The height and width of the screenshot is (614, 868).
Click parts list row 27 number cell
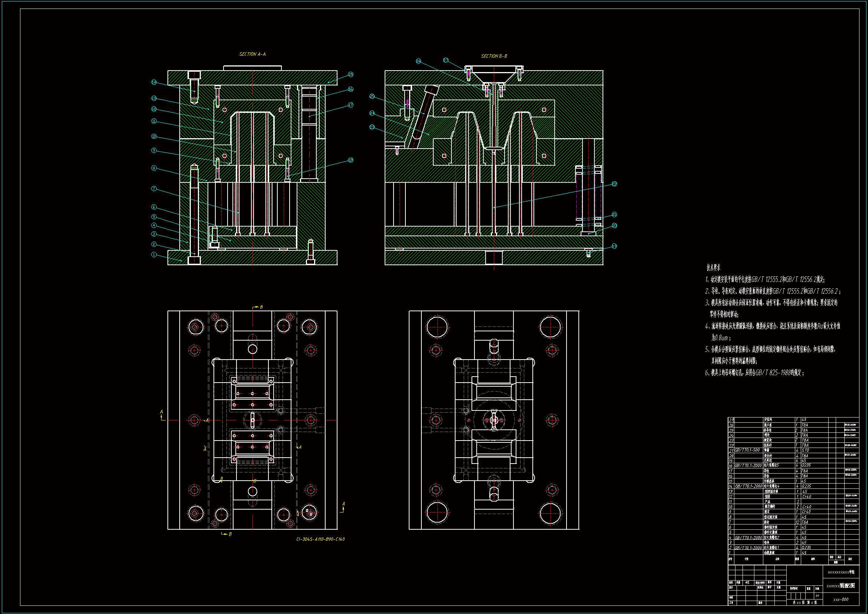731,420
